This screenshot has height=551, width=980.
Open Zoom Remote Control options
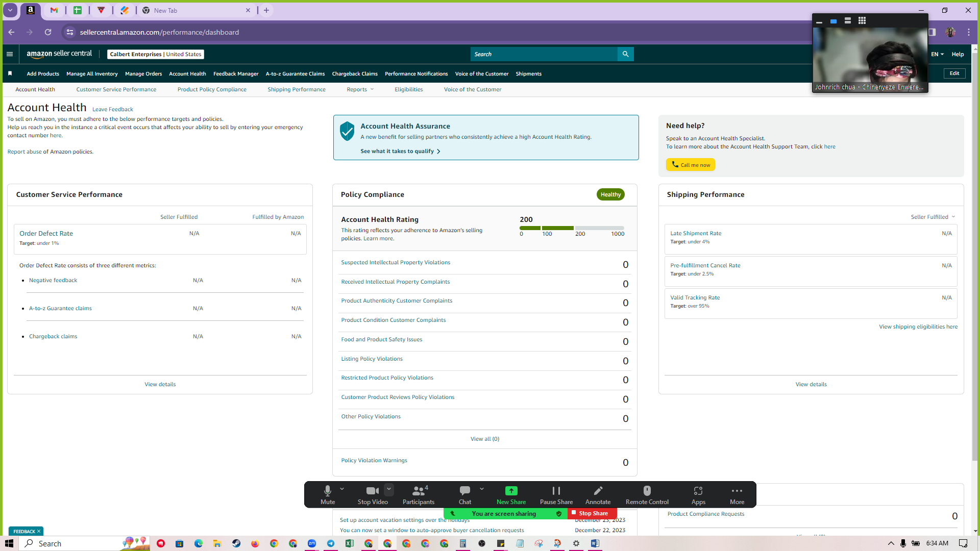647,495
